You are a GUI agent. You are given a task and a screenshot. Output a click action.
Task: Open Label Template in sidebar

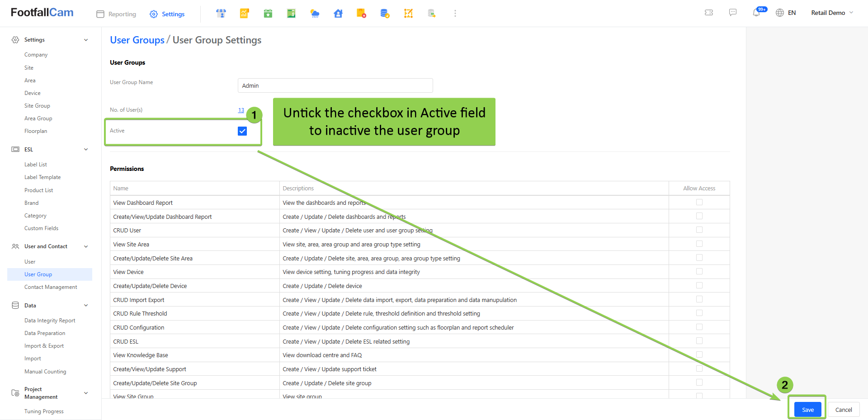(42, 177)
